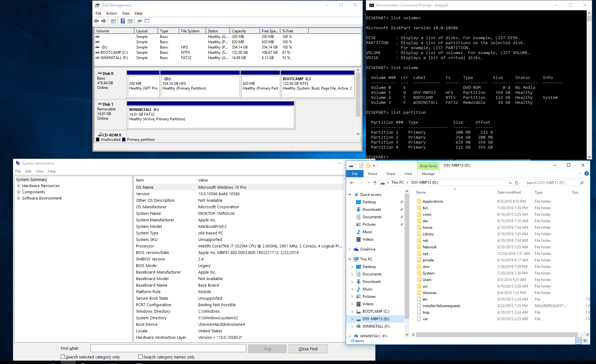
Task: Switch to the Manage ribbon tab
Action: click(428, 174)
